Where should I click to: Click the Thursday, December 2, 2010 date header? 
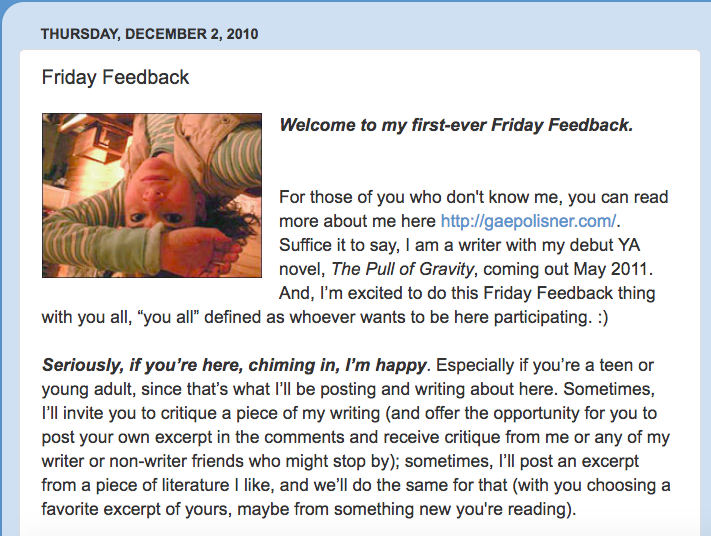[x=149, y=34]
